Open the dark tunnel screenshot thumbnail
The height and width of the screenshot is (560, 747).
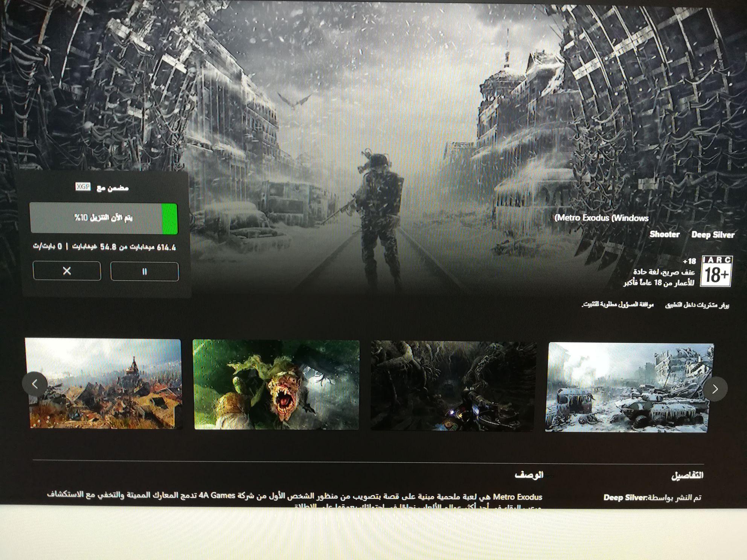(453, 386)
